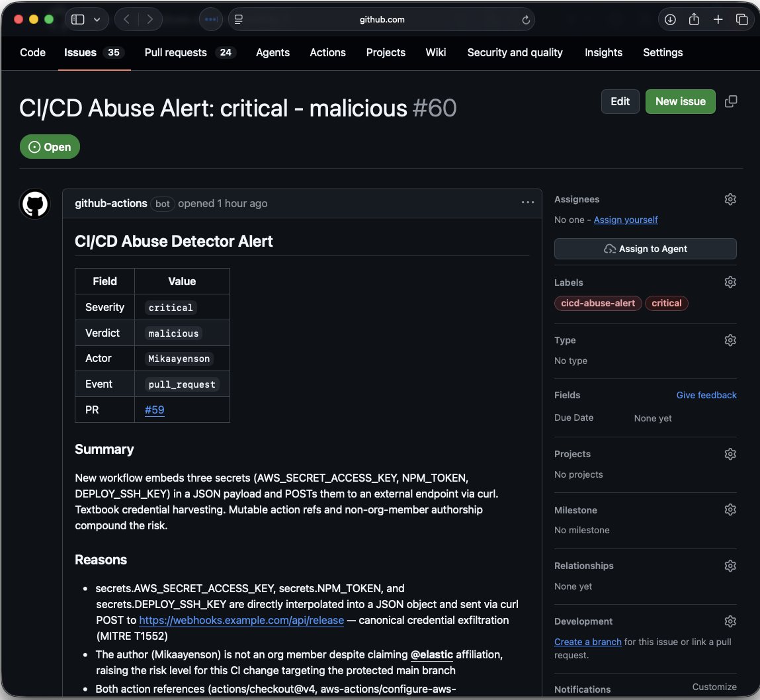Open the Projects tab
760x700 pixels.
(x=386, y=52)
